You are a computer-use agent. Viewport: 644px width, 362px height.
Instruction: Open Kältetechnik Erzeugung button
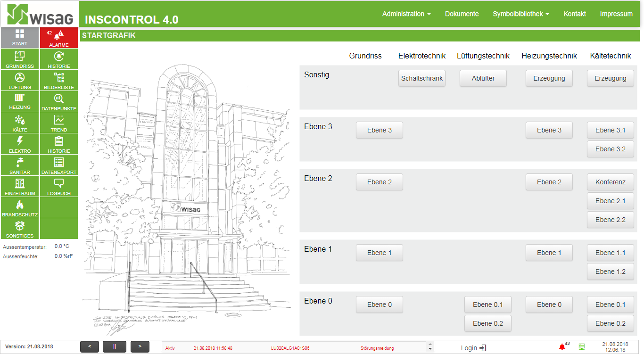point(611,78)
